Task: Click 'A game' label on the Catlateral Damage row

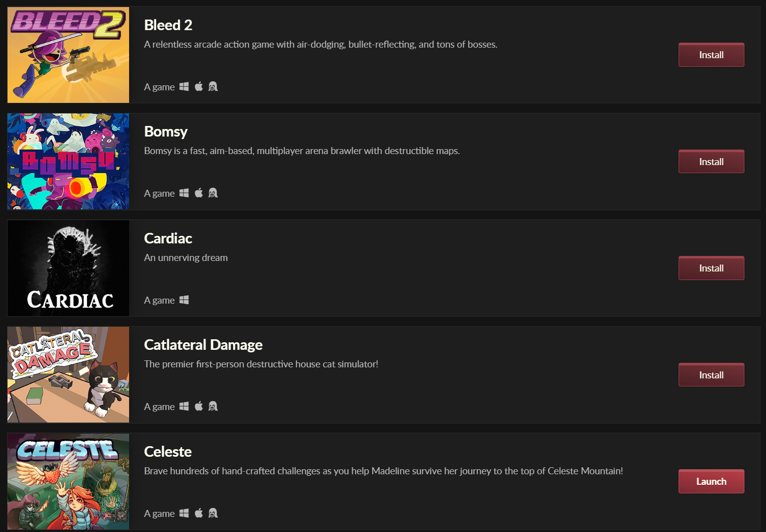Action: coord(159,407)
